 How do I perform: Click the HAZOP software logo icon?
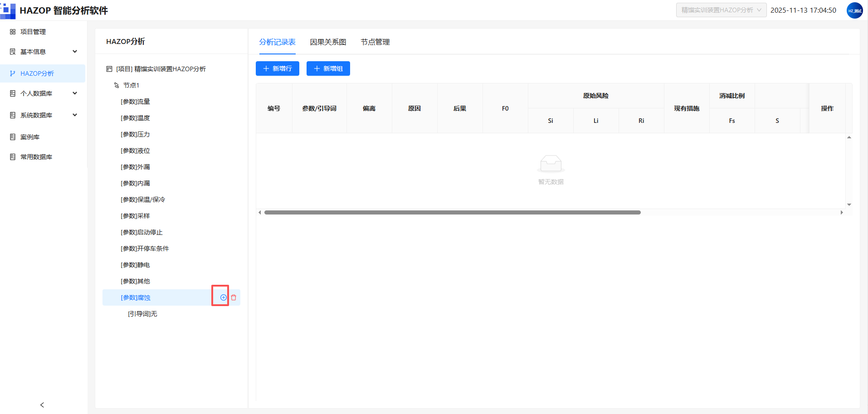[x=8, y=10]
